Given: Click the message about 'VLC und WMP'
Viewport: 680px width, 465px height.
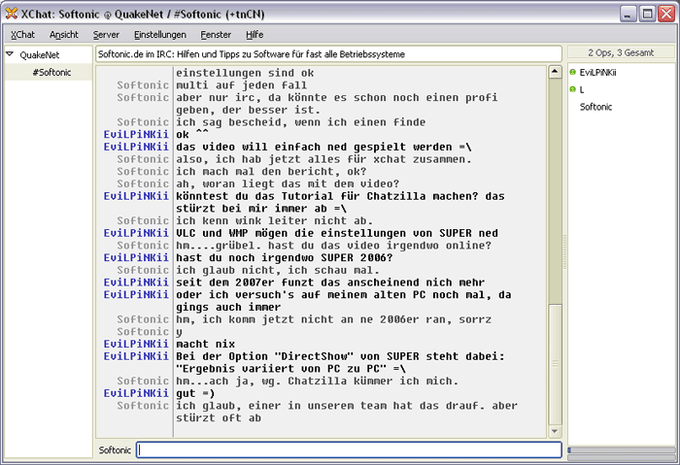Looking at the screenshot, I should 337,233.
